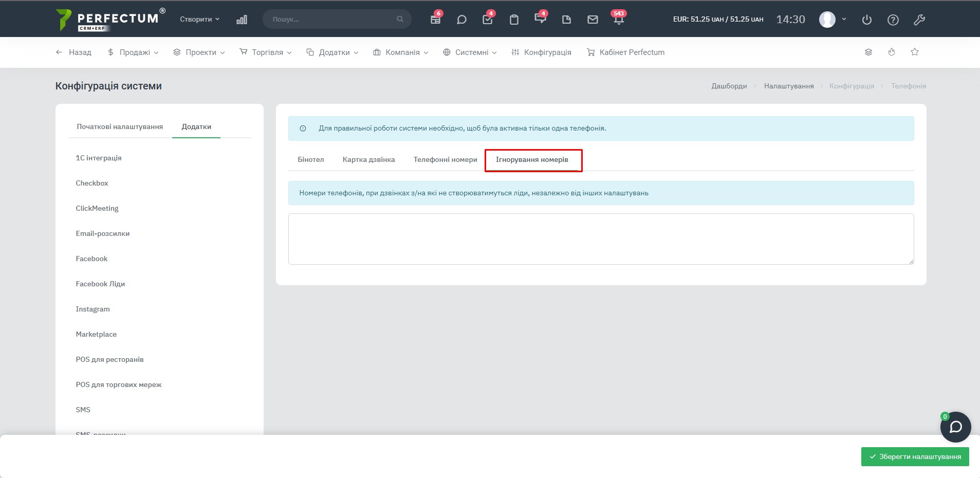Click the notifications bell with 543 badge
Screen dimensions: 980x478
coord(619,20)
